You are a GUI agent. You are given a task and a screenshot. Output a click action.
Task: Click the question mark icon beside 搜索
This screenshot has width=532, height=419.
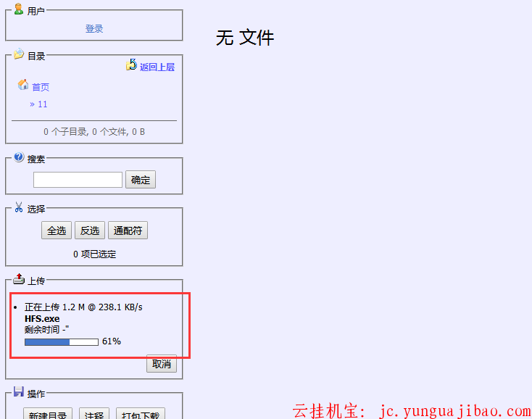coord(19,157)
